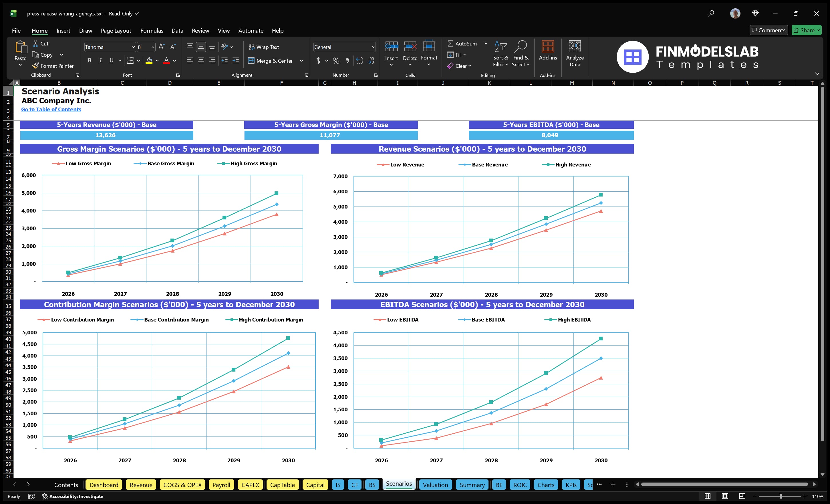Follow the Go to Table of Contents link
Viewport: 830px width, 504px height.
(x=51, y=109)
